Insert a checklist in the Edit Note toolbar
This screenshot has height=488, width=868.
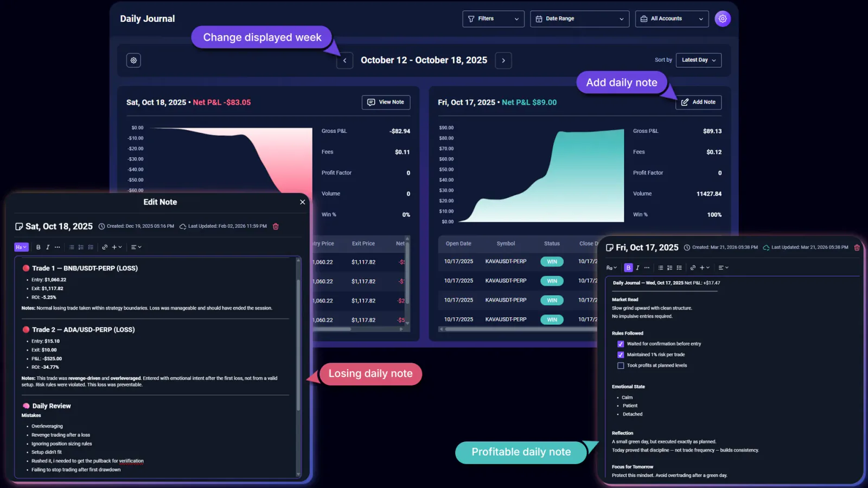coord(91,247)
